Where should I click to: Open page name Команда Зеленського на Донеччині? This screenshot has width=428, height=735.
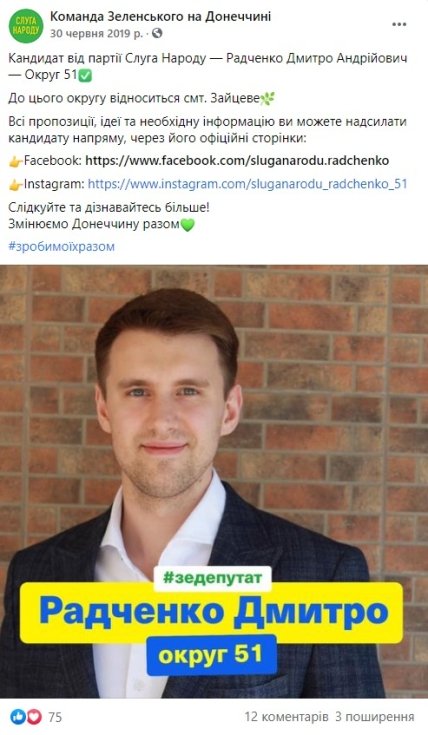click(160, 17)
